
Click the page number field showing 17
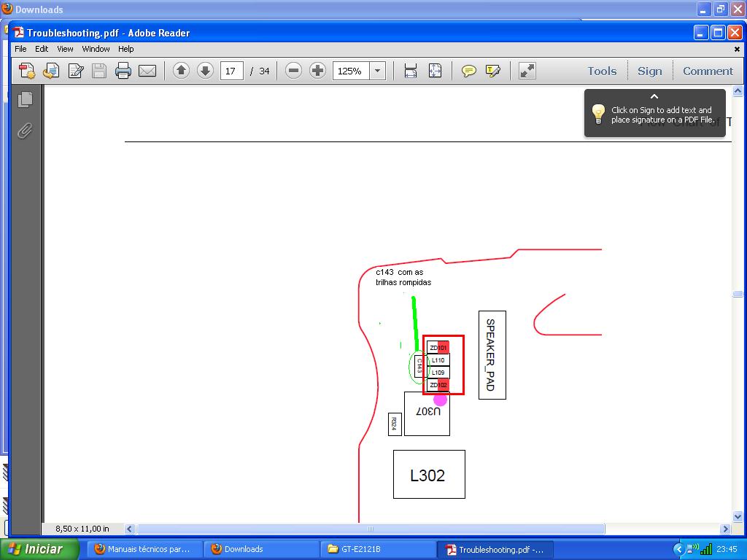coord(231,71)
